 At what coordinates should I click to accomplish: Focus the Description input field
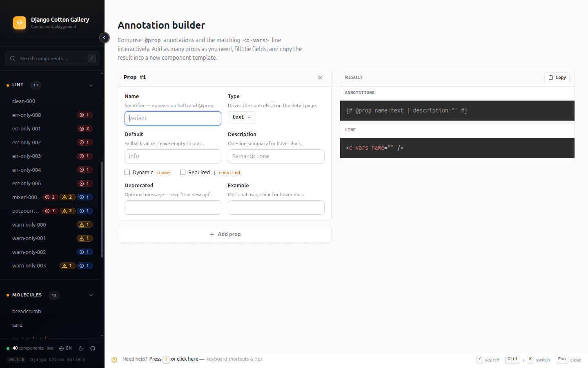276,156
